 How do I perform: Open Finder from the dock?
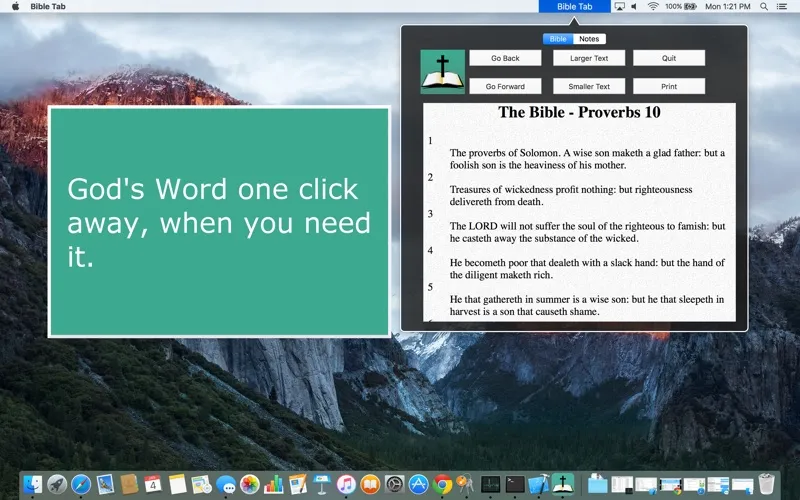(x=33, y=484)
